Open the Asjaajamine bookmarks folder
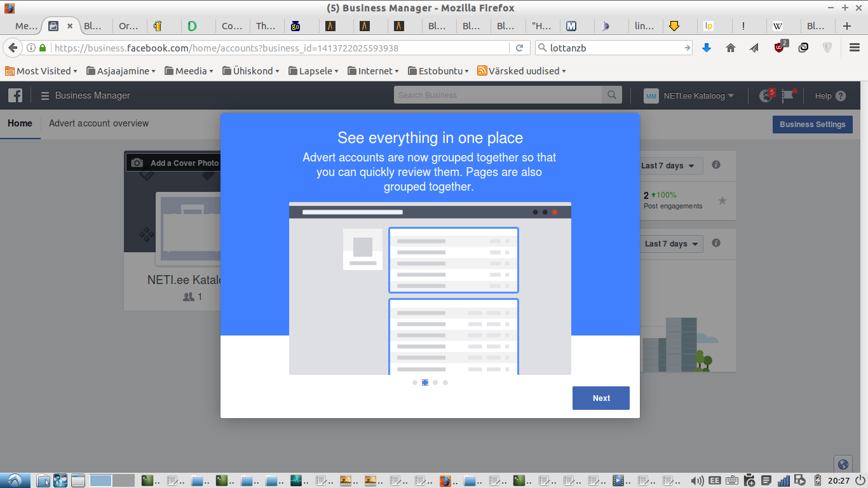Viewport: 868px width, 488px height. coord(121,71)
